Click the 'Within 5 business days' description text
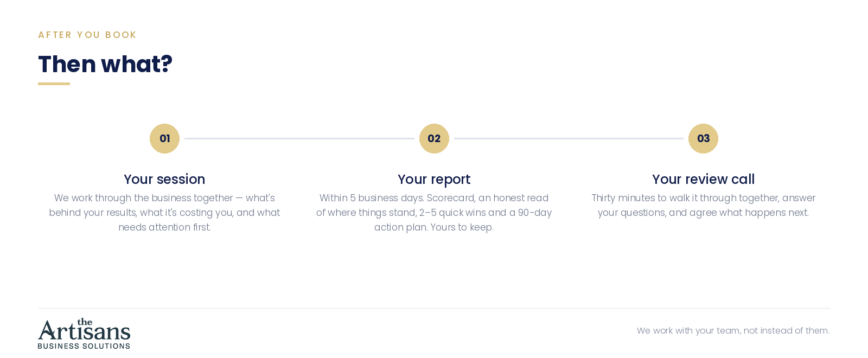868x358 pixels. 434,213
